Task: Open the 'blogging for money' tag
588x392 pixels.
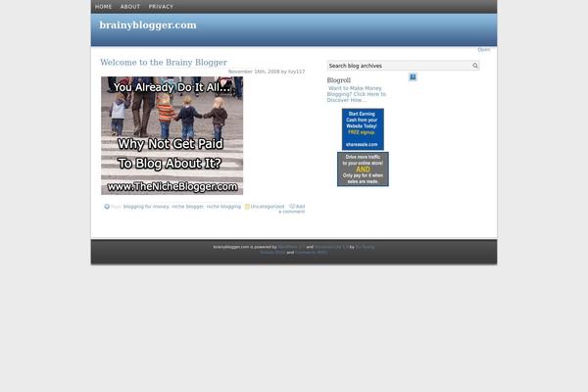Action: (146, 207)
